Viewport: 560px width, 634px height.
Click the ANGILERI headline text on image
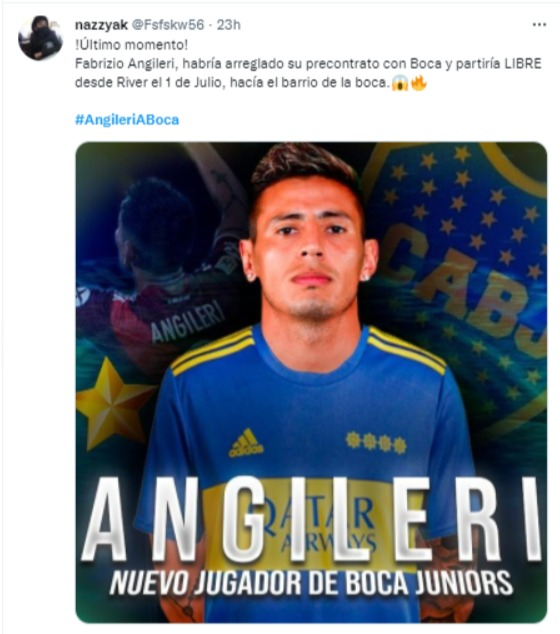tap(311, 520)
